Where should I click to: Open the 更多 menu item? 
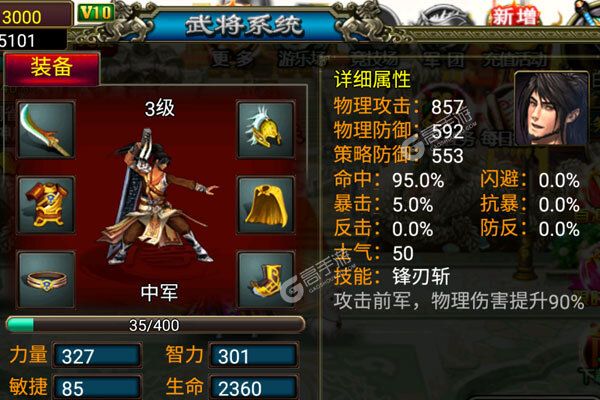coord(233,59)
